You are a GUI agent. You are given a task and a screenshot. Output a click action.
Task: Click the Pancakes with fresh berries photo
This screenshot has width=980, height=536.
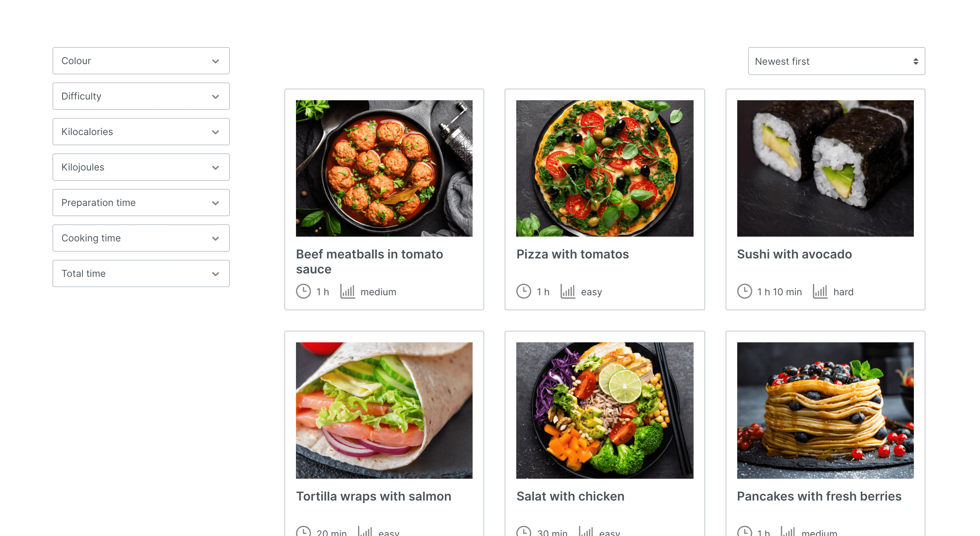[825, 410]
